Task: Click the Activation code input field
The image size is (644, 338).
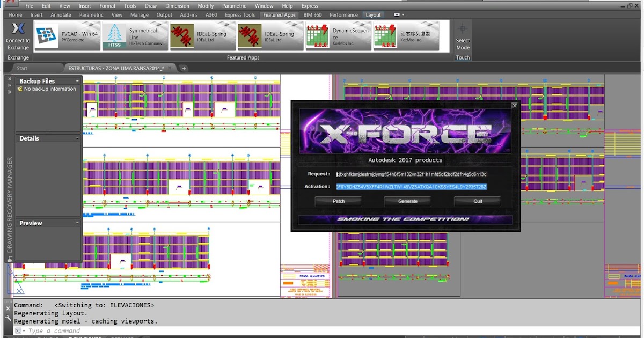Action: point(412,187)
